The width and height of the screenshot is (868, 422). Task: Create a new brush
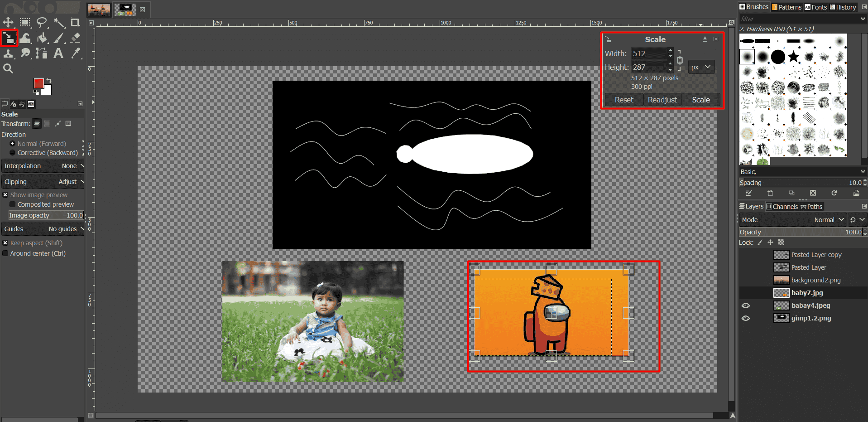click(770, 193)
